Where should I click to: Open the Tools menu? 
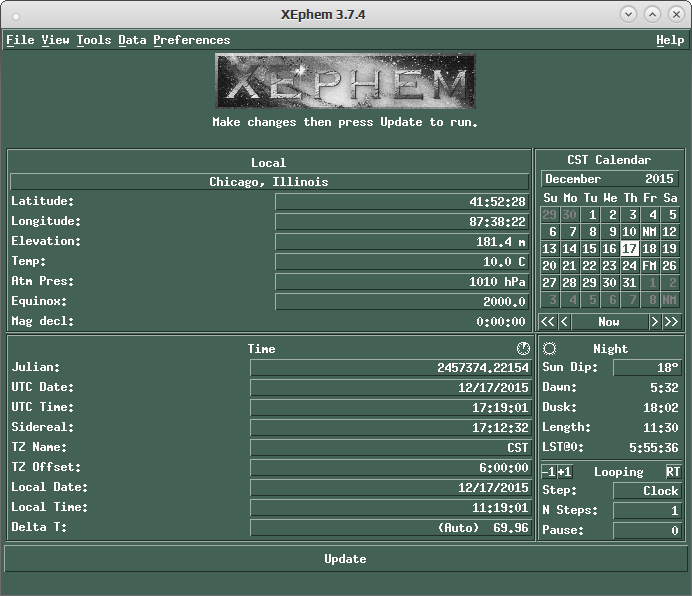click(94, 40)
